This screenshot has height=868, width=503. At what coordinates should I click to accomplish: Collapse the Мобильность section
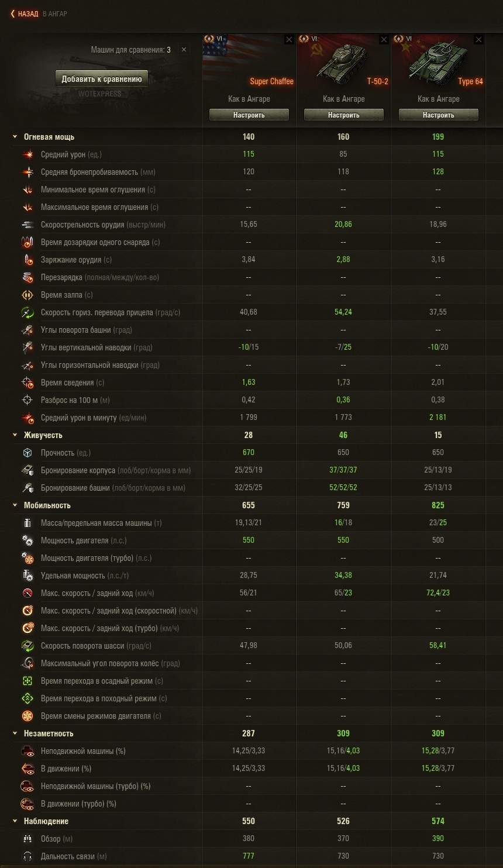point(15,505)
